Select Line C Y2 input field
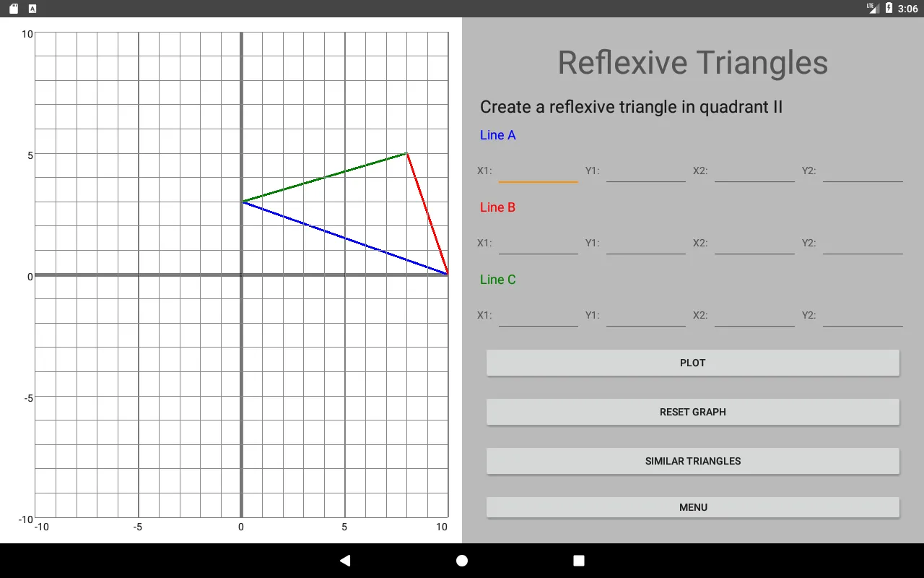 coord(863,315)
